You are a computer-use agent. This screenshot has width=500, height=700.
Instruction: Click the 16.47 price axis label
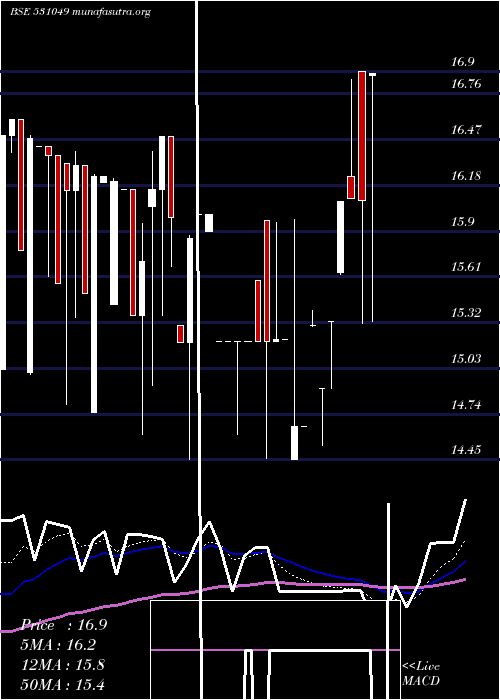(x=466, y=130)
